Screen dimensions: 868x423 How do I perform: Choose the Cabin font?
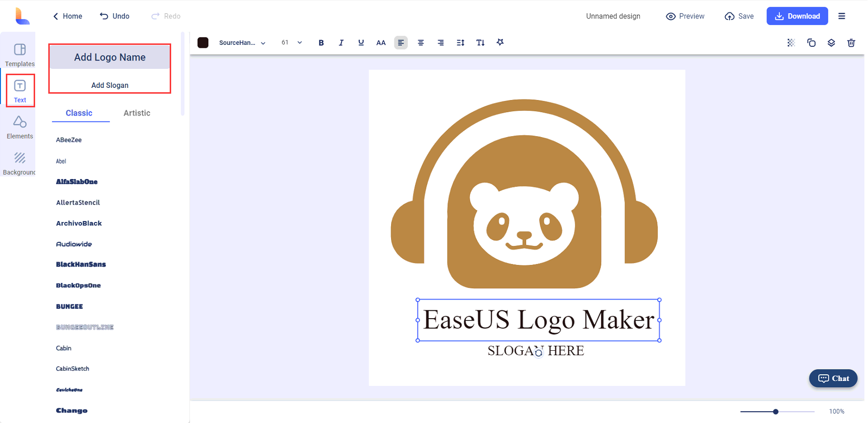click(63, 348)
